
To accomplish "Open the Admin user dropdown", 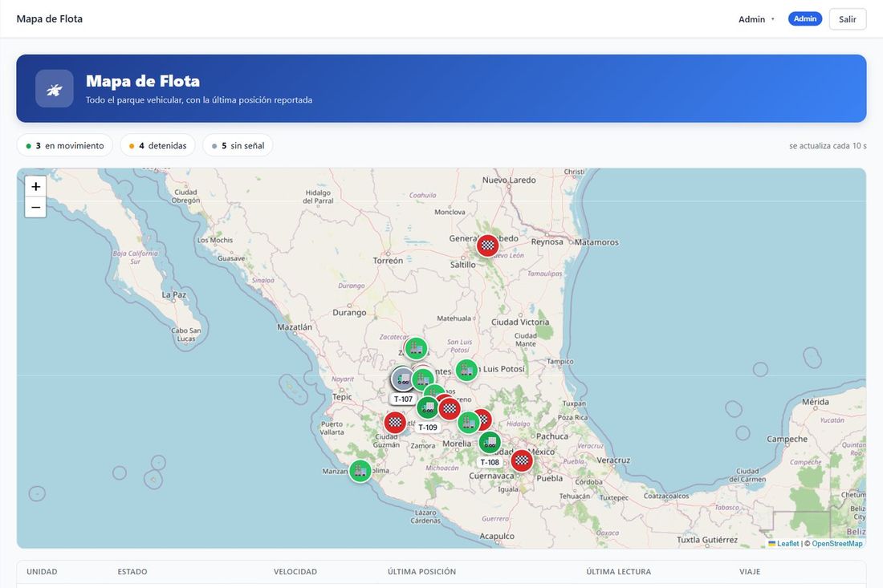I will 756,19.
